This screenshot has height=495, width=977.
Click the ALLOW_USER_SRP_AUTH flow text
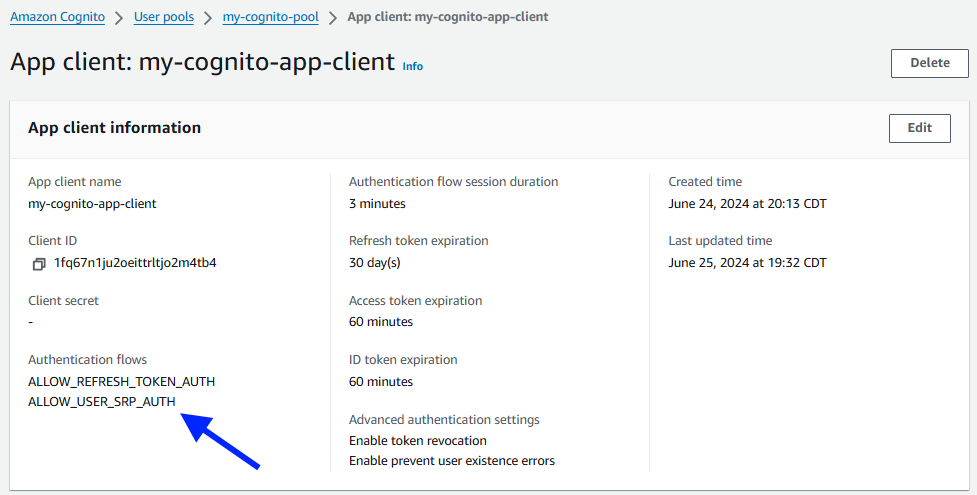[x=102, y=401]
